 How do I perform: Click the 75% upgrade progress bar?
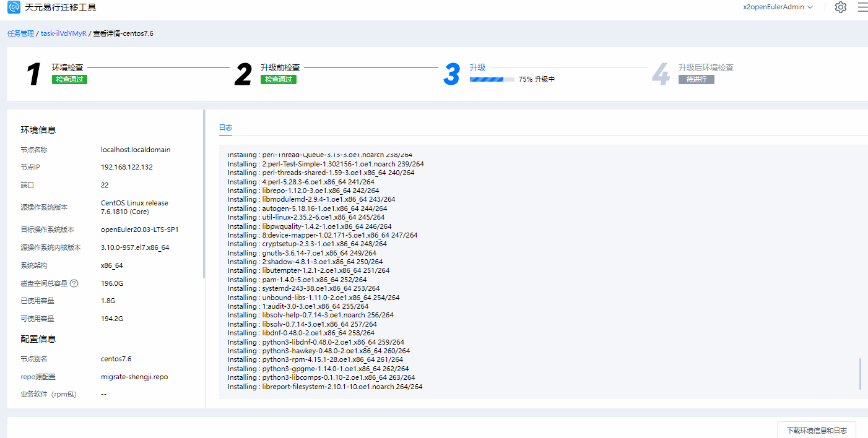(492, 79)
